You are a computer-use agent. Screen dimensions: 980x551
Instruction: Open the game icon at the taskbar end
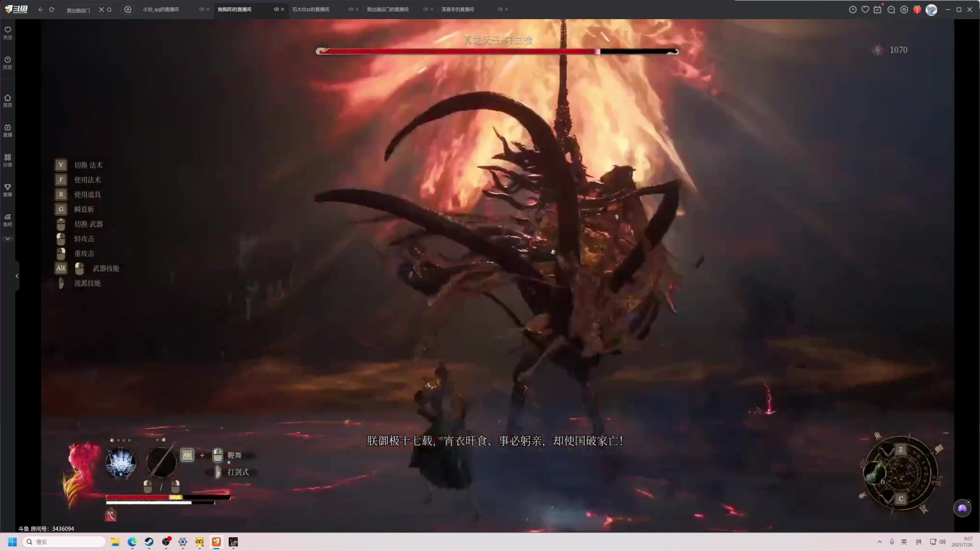tap(233, 542)
